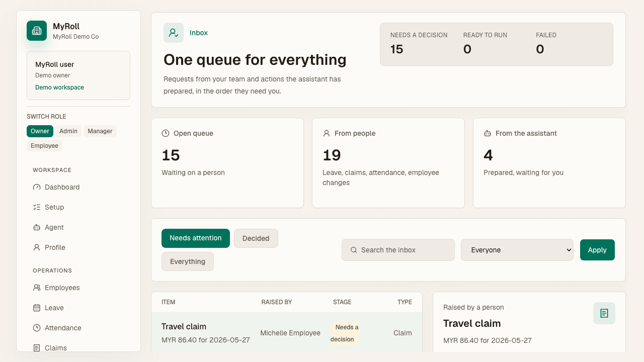Click the Travel claim heading in detail panel
Screen dimensions: 644x362
pos(472,323)
